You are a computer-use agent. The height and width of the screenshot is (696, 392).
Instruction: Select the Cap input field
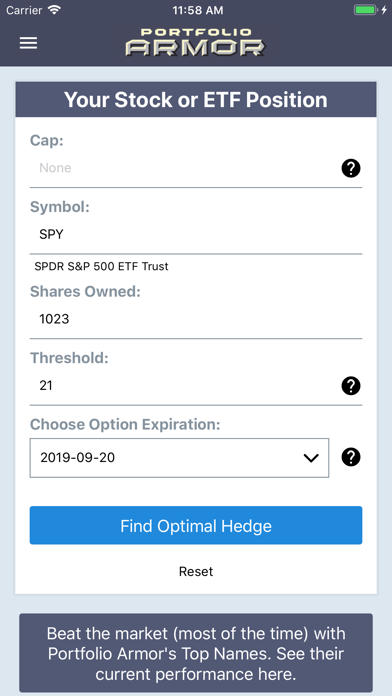[x=181, y=168]
